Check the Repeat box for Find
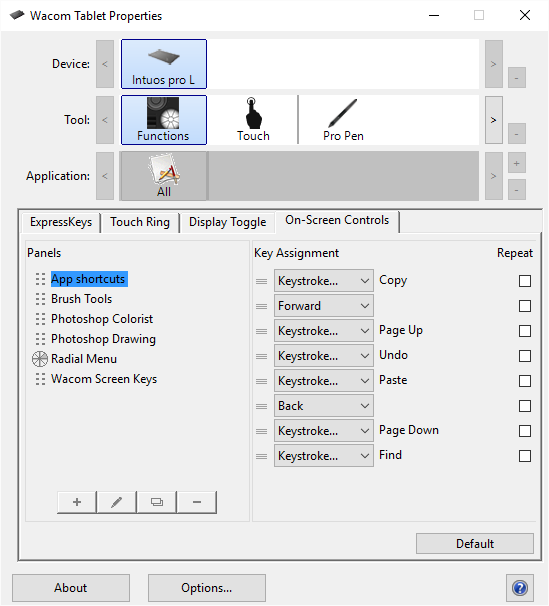 [x=525, y=456]
